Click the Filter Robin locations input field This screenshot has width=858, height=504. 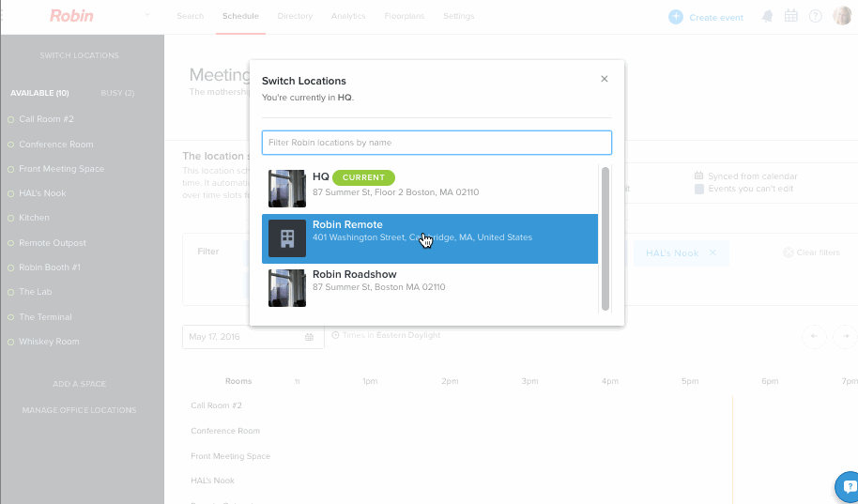[x=437, y=143]
